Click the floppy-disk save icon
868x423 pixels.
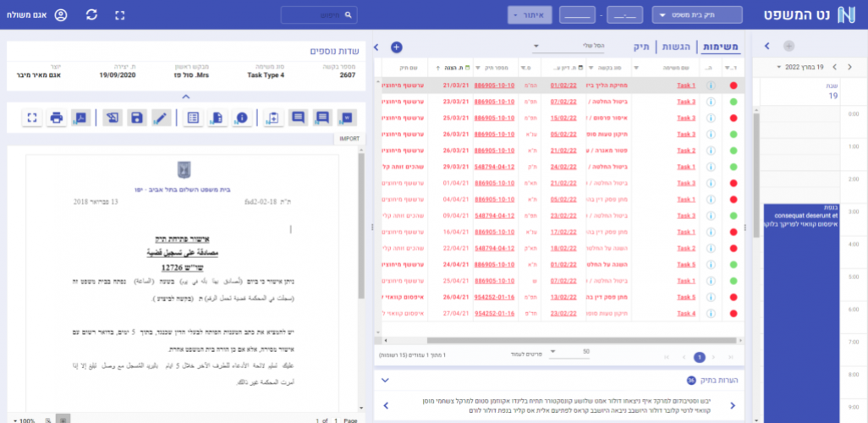137,118
